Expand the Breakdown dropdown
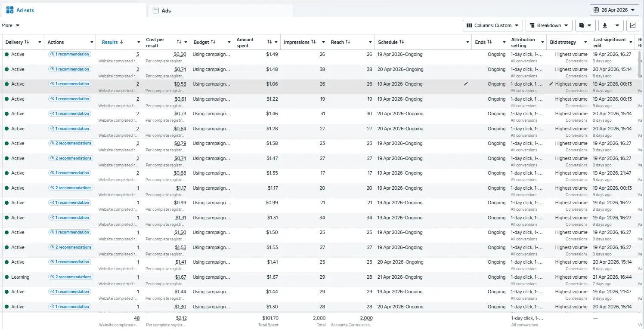Screen dimensions: 644x329 (x=549, y=25)
